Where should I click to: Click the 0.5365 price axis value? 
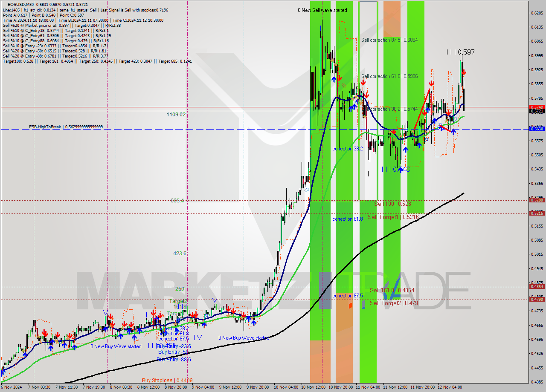pos(537,184)
